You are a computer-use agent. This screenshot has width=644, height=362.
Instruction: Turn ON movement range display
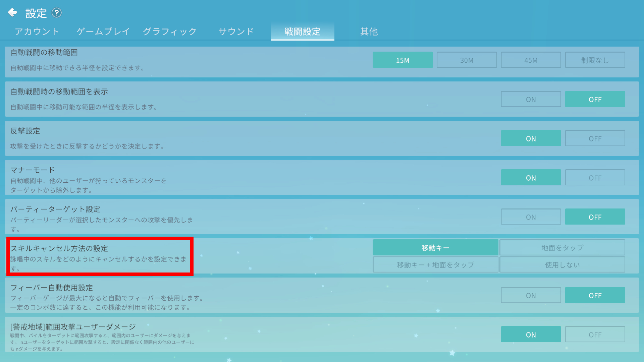[531, 99]
